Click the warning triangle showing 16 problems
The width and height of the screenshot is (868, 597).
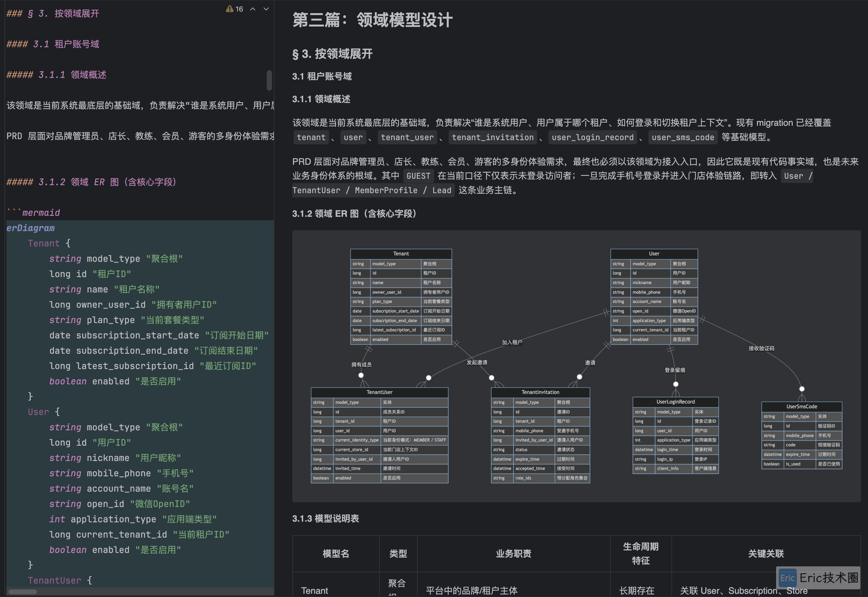pos(229,9)
